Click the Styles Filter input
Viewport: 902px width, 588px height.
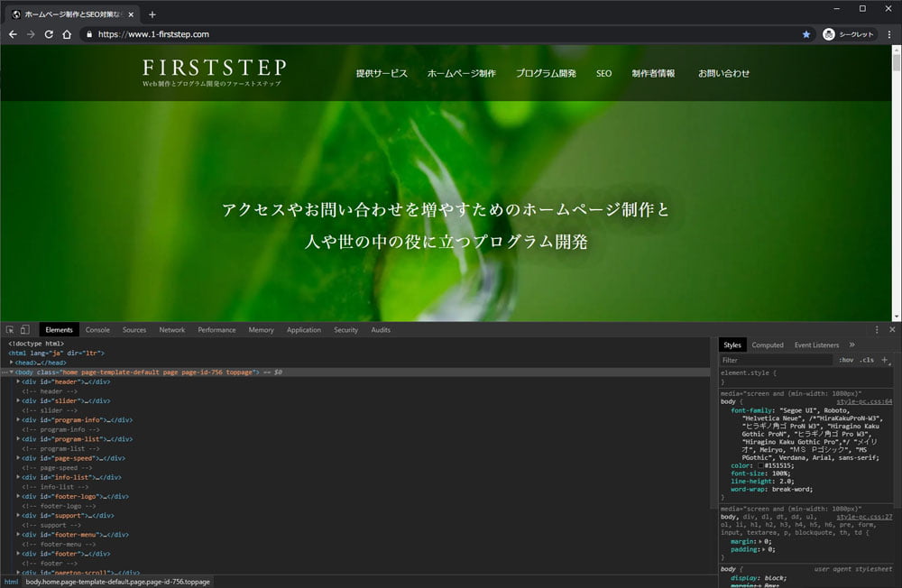tap(776, 360)
